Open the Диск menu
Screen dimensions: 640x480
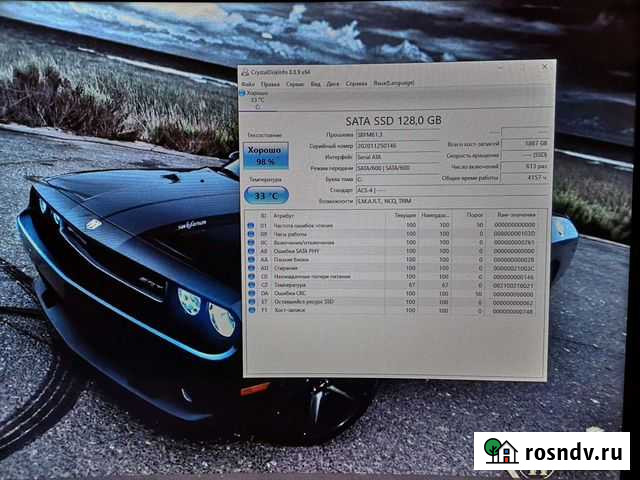(331, 83)
